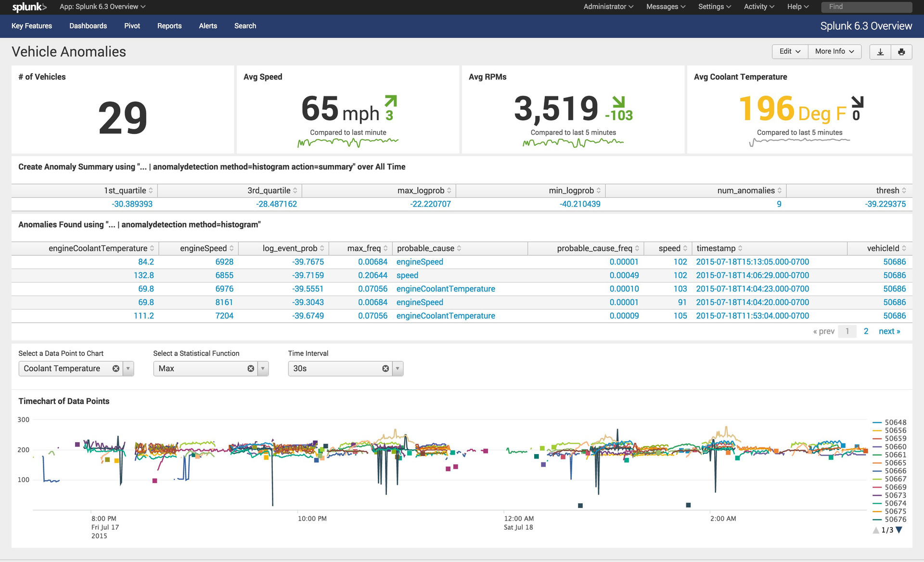Expand the Time Interval dropdown arrow
This screenshot has width=924, height=562.
click(x=398, y=368)
